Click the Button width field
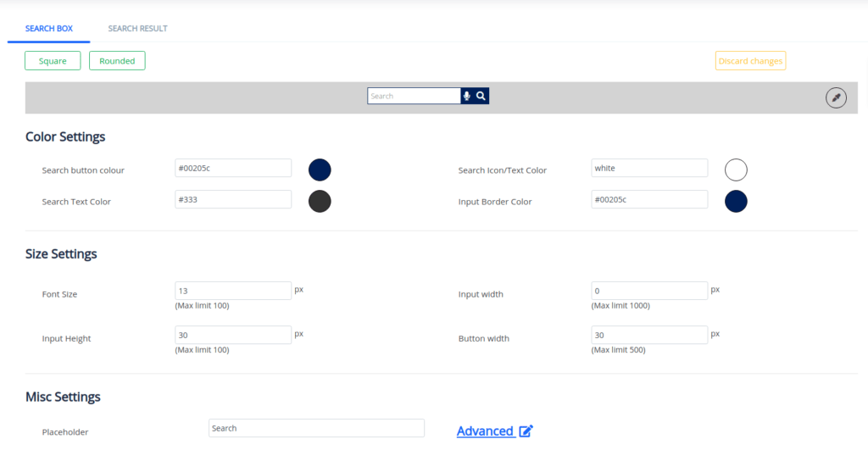Image resolution: width=868 pixels, height=467 pixels. pos(649,335)
